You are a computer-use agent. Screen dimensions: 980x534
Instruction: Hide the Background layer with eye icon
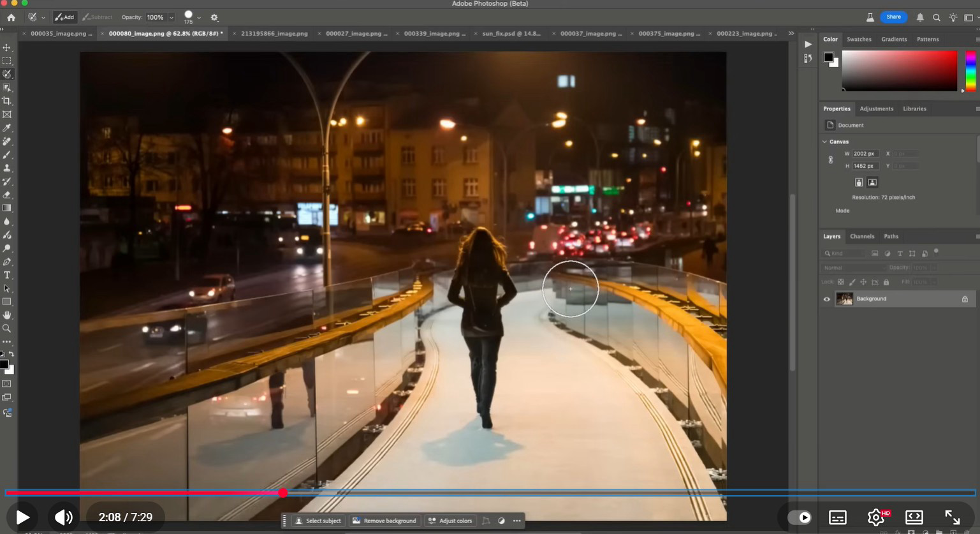click(827, 299)
